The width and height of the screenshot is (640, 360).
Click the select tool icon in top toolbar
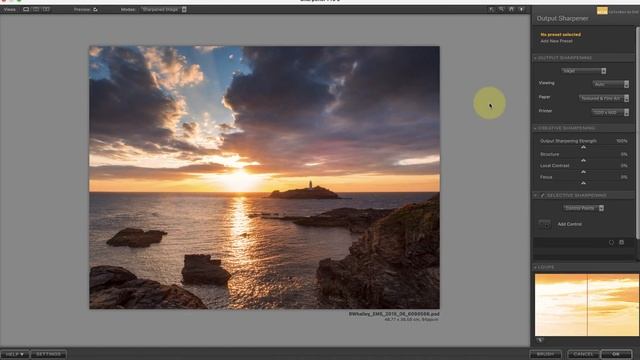click(491, 9)
